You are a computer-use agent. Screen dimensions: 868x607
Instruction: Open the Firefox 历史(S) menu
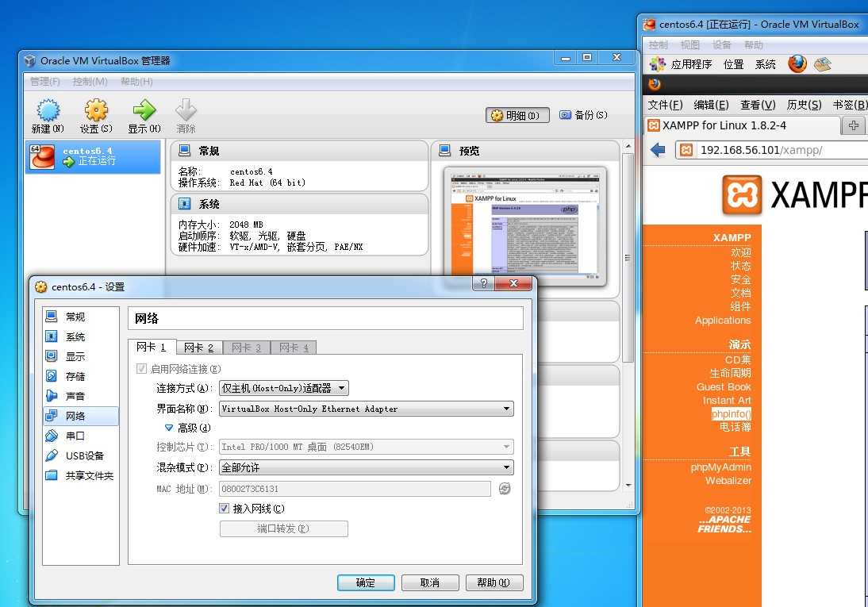(x=805, y=105)
